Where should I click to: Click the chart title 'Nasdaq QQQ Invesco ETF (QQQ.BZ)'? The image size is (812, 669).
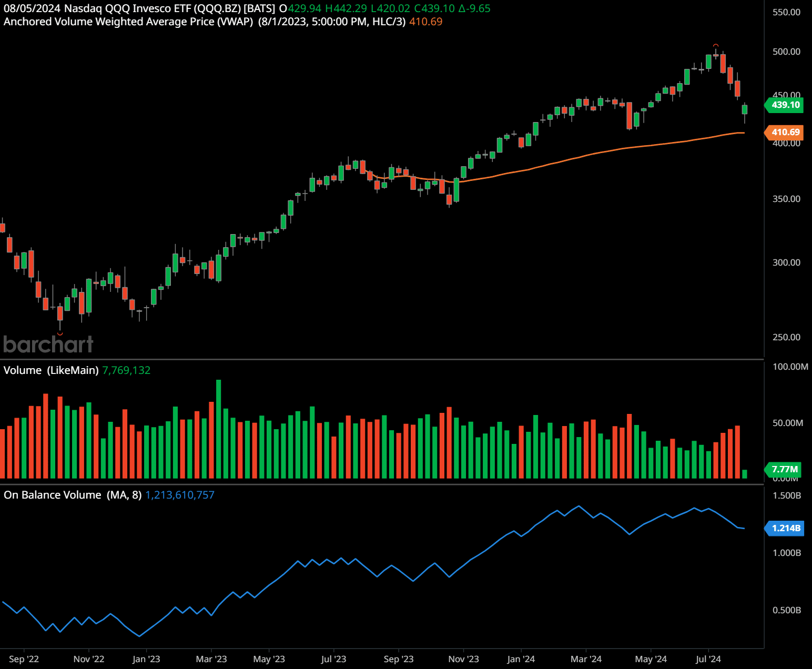tap(153, 8)
